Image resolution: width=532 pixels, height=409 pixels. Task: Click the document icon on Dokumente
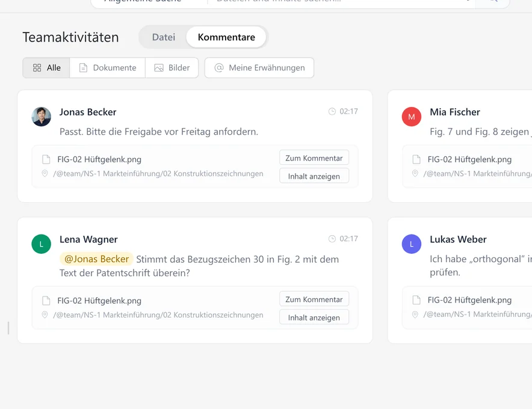pyautogui.click(x=83, y=68)
